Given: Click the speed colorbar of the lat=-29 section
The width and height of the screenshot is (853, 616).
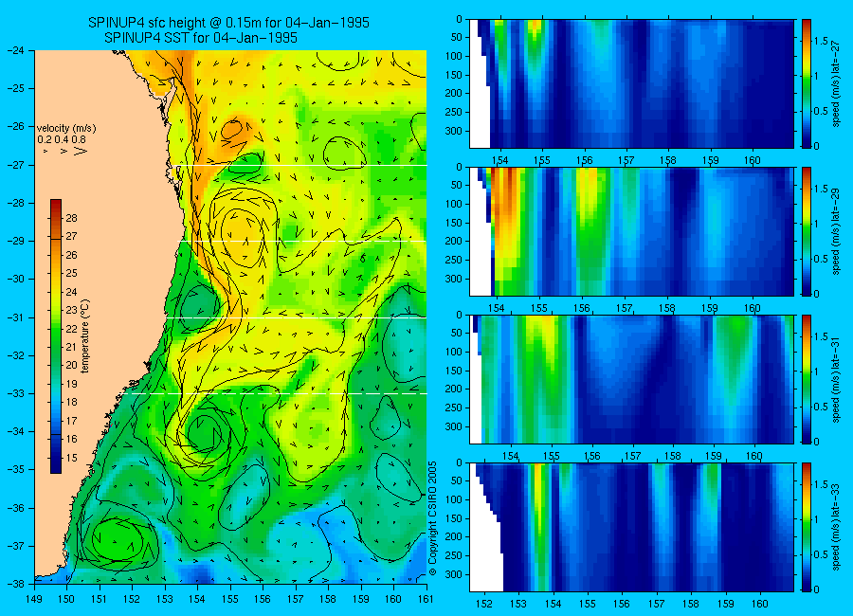Looking at the screenshot, I should coord(806,231).
